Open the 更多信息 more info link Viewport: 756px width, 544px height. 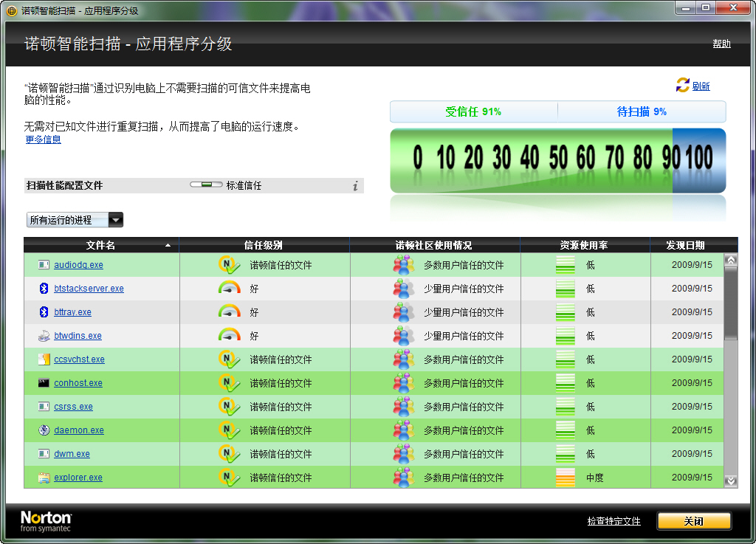pyautogui.click(x=44, y=140)
